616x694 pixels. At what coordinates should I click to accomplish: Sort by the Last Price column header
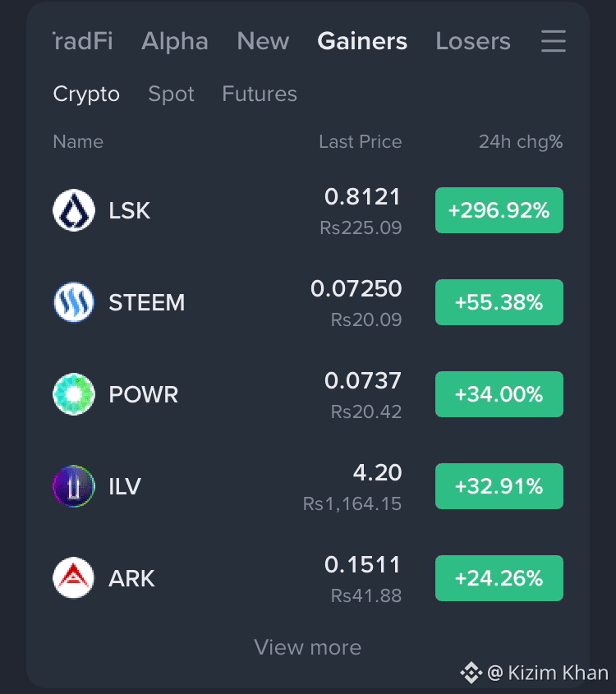(361, 142)
